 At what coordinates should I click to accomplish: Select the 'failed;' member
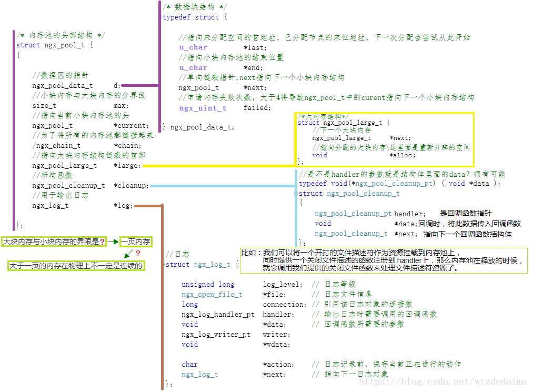tap(257, 108)
